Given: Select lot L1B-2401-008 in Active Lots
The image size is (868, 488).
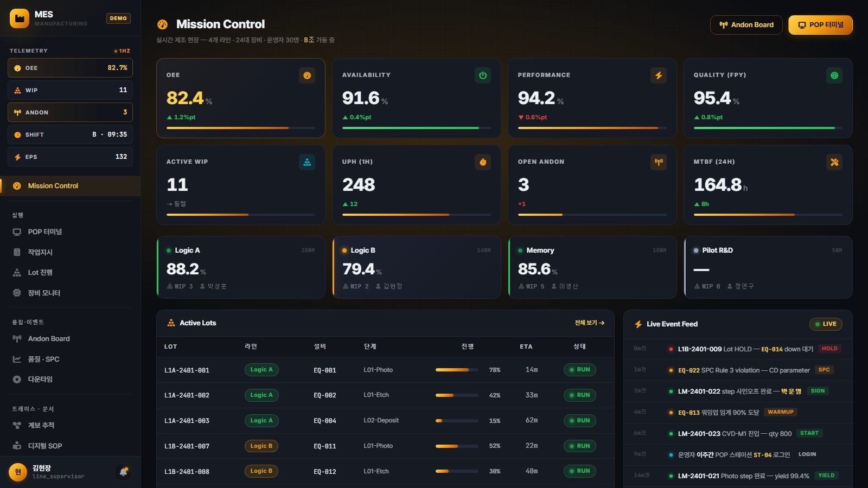Looking at the screenshot, I should [385, 472].
